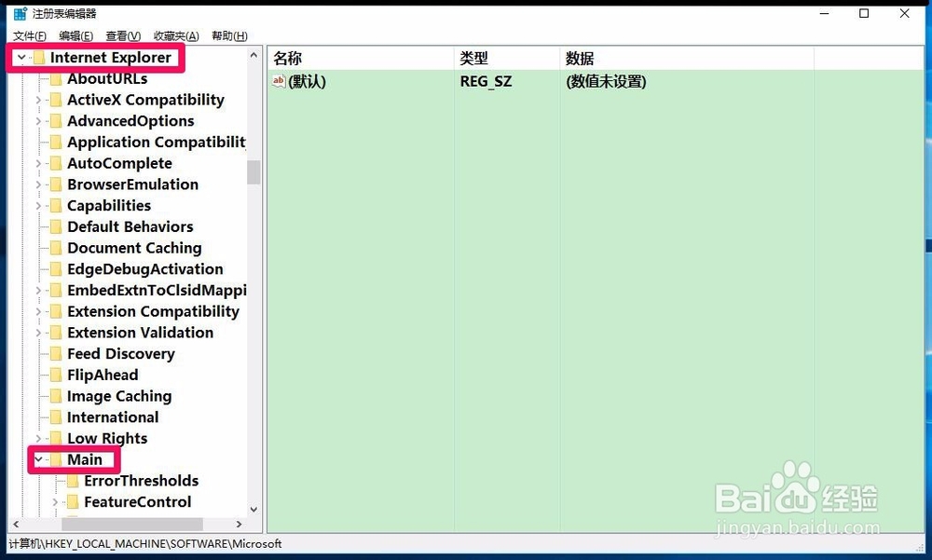932x560 pixels.
Task: Select the Feed Discovery key
Action: [x=120, y=354]
